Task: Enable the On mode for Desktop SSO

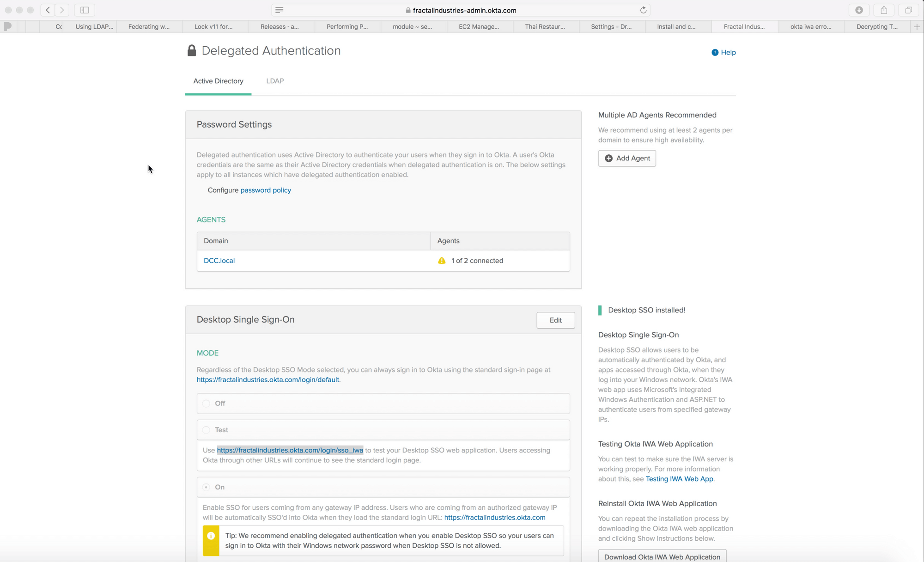Action: click(206, 487)
